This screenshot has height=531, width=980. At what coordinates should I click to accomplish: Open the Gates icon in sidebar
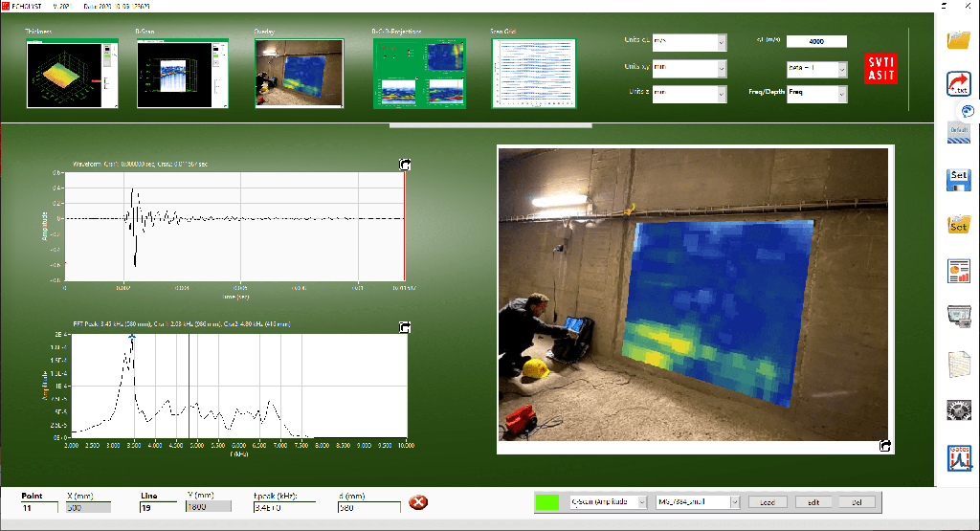point(959,457)
